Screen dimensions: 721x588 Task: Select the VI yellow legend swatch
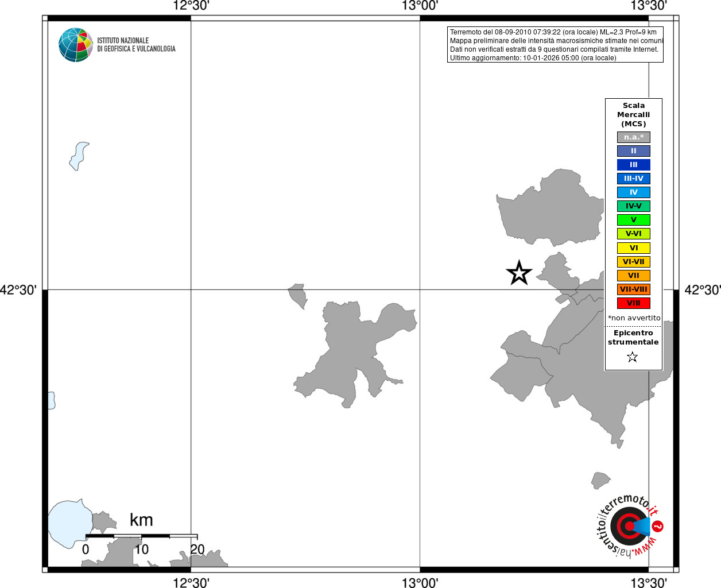tap(634, 248)
